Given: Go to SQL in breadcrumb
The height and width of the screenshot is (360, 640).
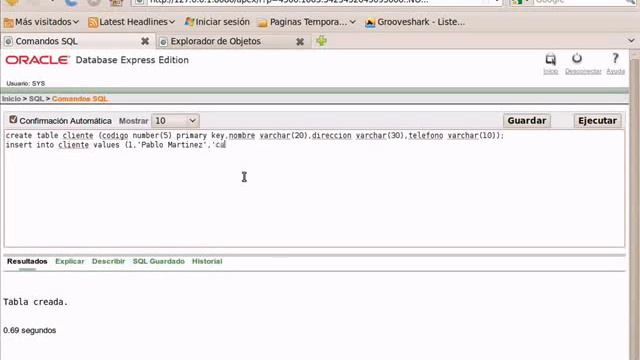Looking at the screenshot, I should (x=36, y=99).
